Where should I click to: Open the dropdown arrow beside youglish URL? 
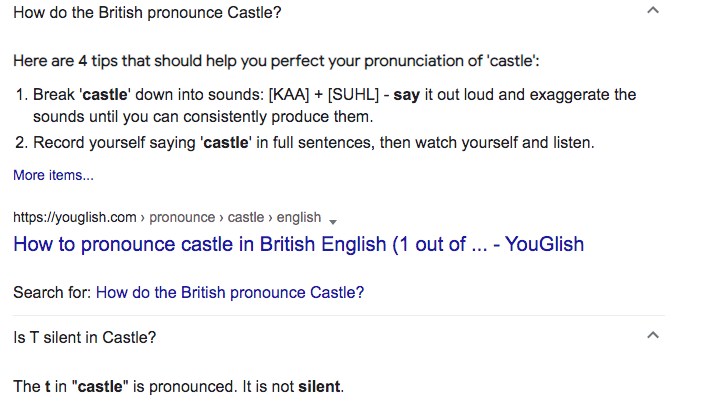pyautogui.click(x=333, y=222)
